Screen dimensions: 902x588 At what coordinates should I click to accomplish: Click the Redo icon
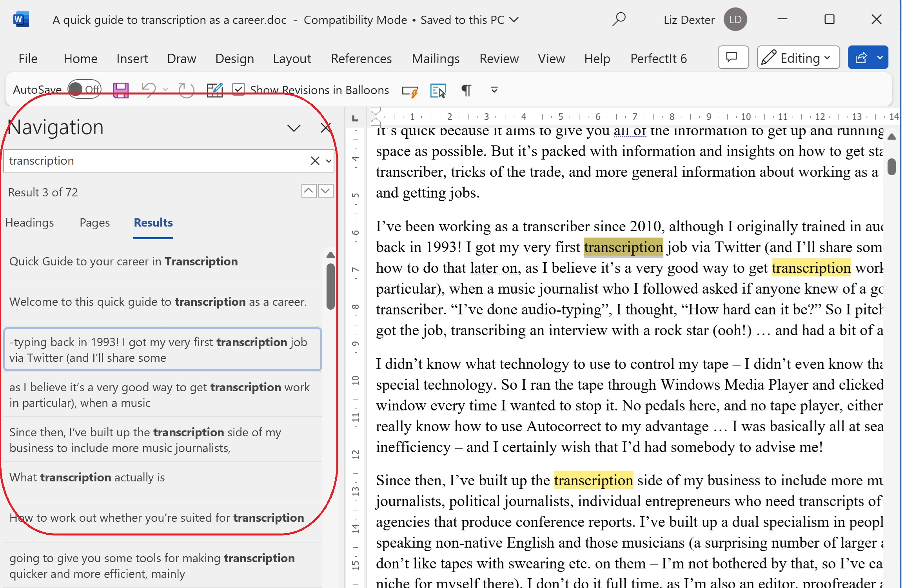click(x=186, y=90)
